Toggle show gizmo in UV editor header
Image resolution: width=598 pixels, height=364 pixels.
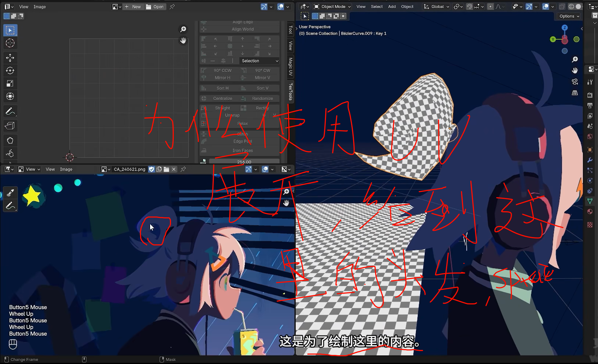[264, 7]
